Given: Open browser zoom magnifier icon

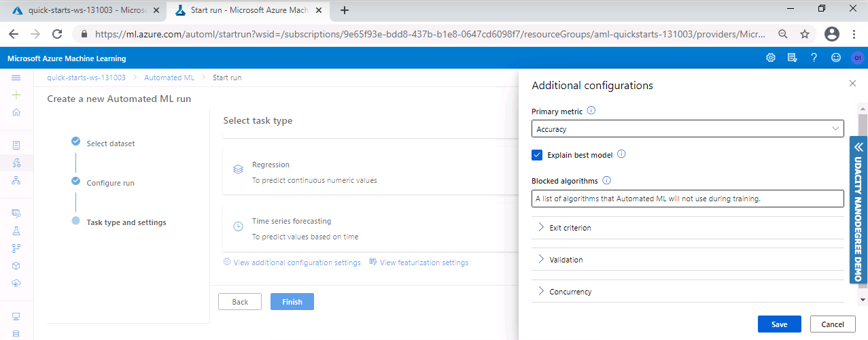Looking at the screenshot, I should pyautogui.click(x=783, y=34).
